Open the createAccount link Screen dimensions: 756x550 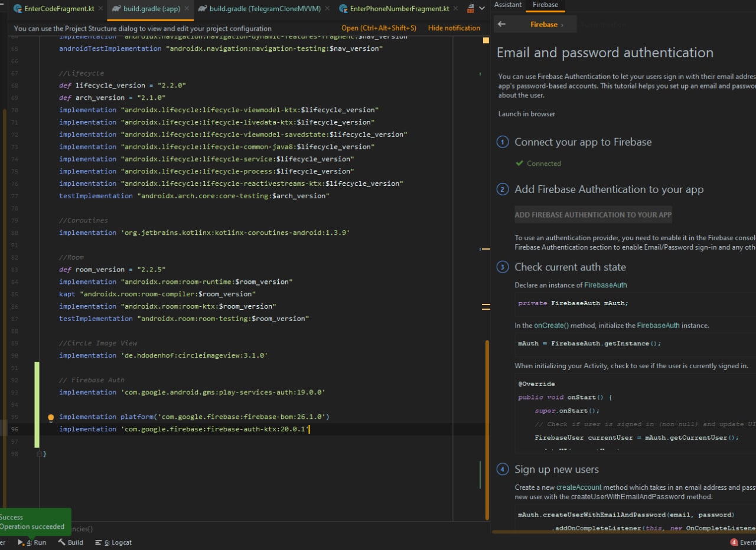[579, 487]
